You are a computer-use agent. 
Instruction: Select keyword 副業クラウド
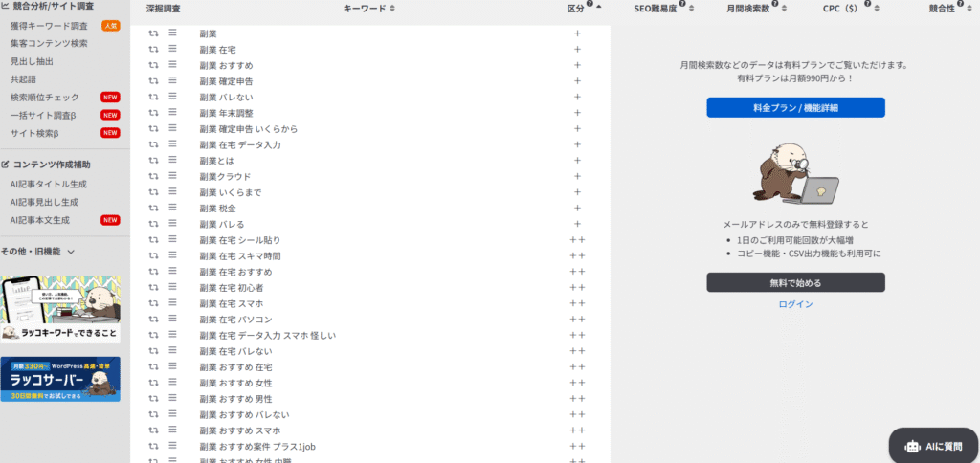[x=225, y=177]
